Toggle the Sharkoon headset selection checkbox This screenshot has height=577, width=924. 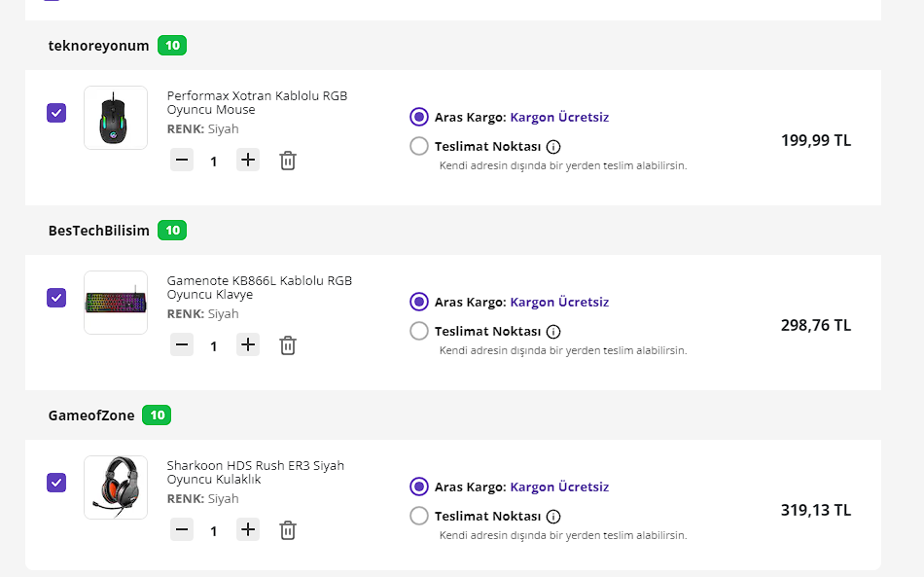tap(56, 483)
